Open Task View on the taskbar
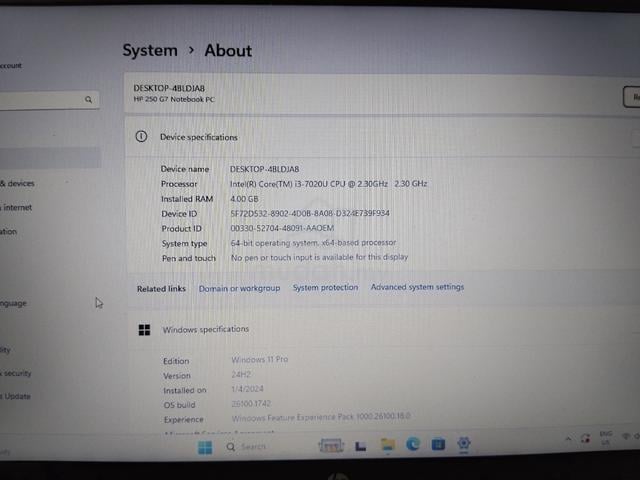Viewport: 640px width, 480px height. click(360, 446)
